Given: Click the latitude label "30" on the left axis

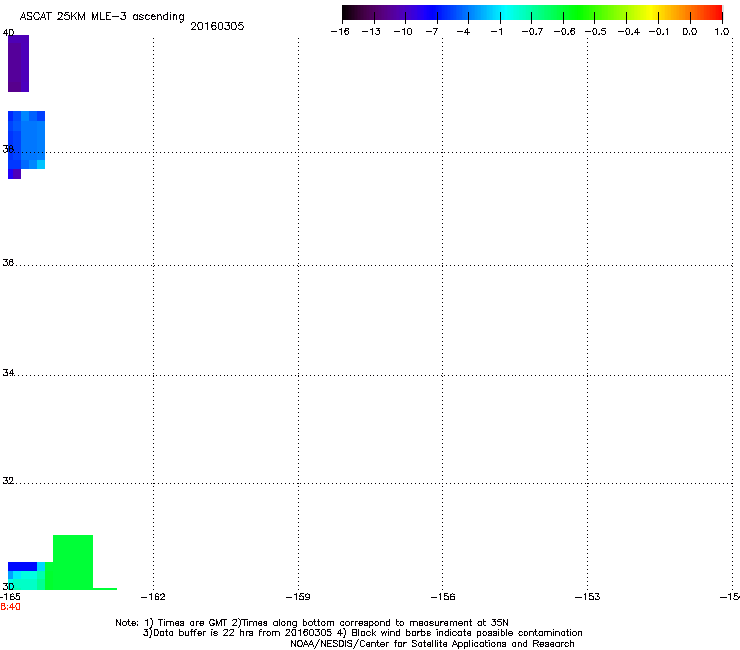Looking at the screenshot, I should (x=8, y=586).
